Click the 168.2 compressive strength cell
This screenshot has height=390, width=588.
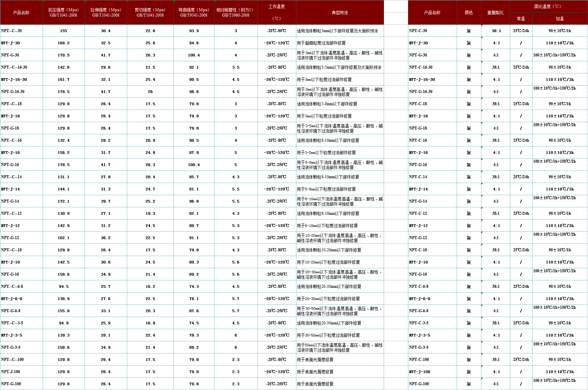pos(64,43)
